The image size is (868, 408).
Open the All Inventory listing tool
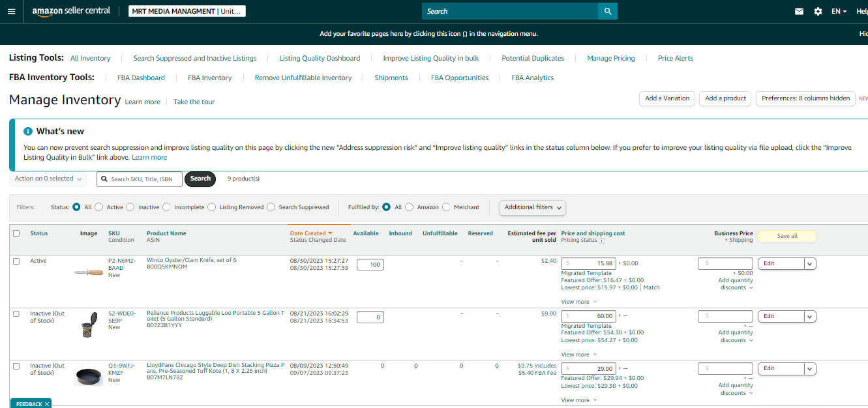[91, 58]
